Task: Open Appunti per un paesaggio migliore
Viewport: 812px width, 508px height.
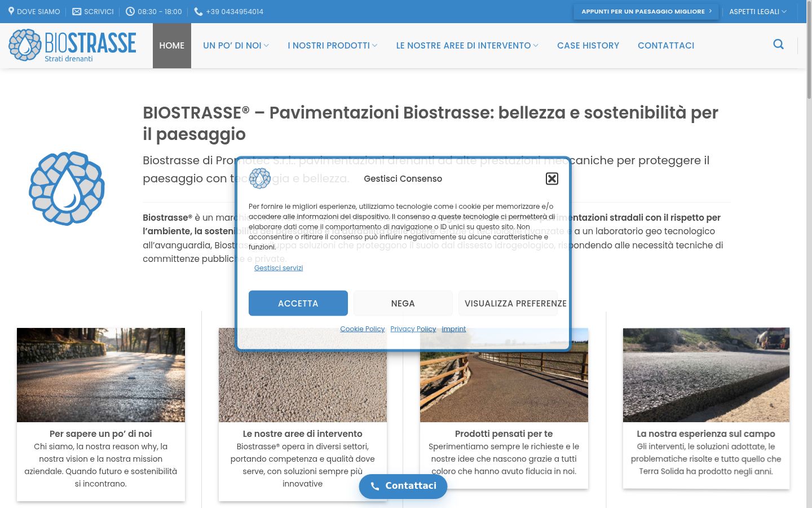Action: (646, 11)
